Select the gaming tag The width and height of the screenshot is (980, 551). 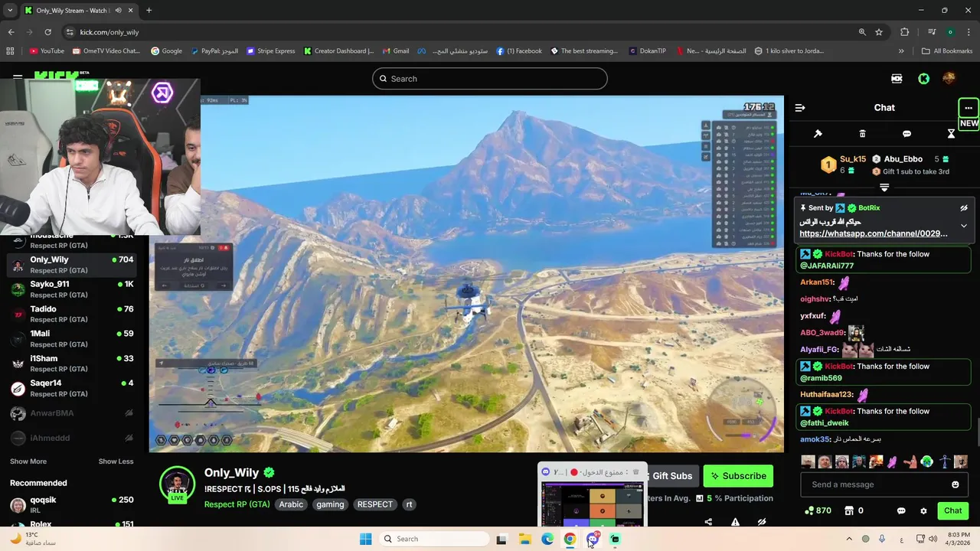(330, 504)
